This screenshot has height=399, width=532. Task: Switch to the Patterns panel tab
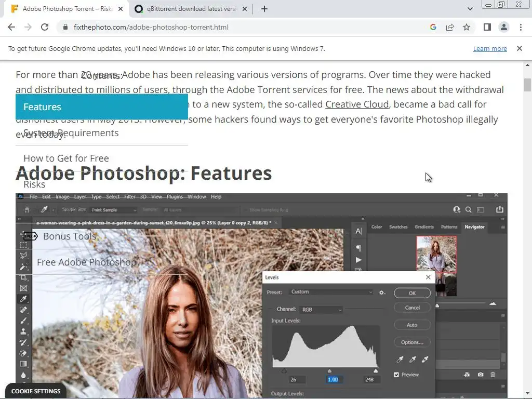(x=449, y=227)
